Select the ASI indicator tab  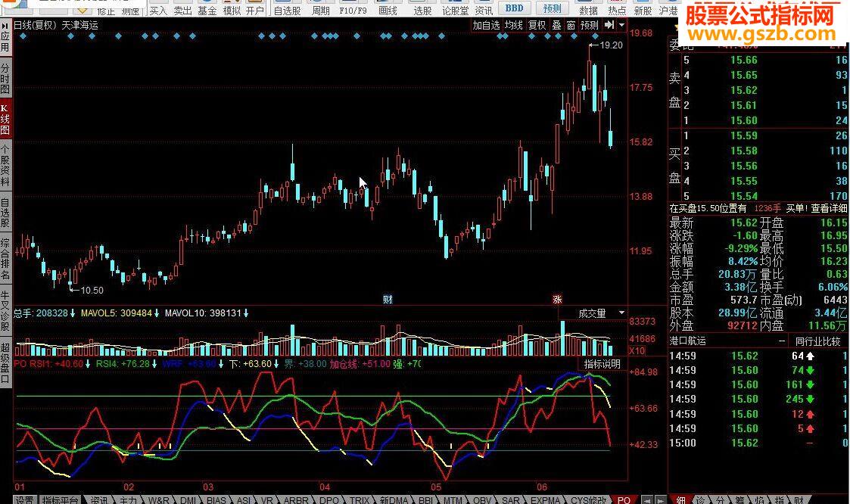click(244, 499)
